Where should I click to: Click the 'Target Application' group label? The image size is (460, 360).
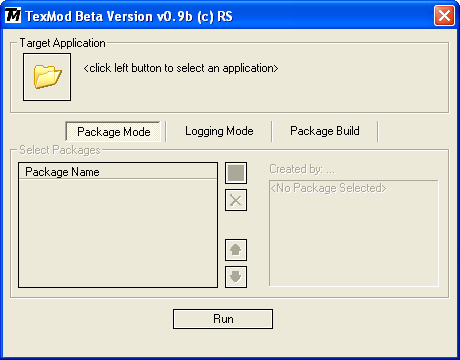[62, 43]
